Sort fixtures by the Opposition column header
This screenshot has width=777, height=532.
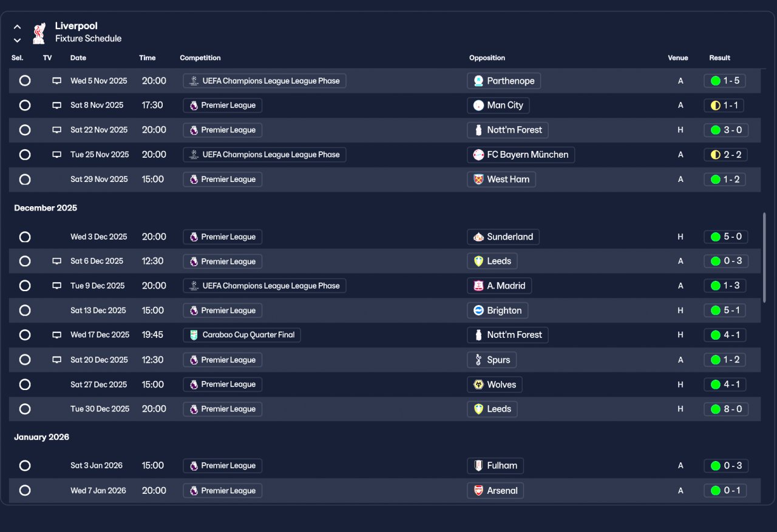(487, 58)
